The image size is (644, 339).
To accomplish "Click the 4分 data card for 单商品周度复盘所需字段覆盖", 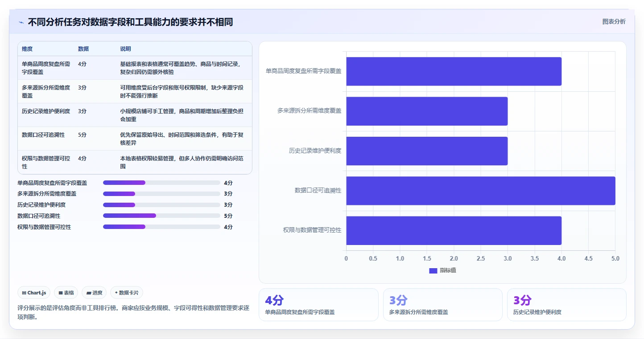I will 318,305.
